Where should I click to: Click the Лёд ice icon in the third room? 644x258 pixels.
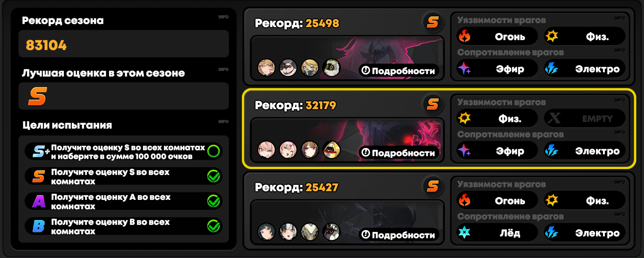tap(464, 232)
